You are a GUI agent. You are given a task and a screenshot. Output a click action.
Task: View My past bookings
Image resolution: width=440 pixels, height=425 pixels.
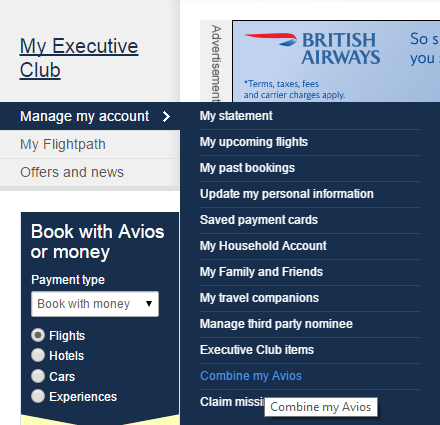coord(247,168)
